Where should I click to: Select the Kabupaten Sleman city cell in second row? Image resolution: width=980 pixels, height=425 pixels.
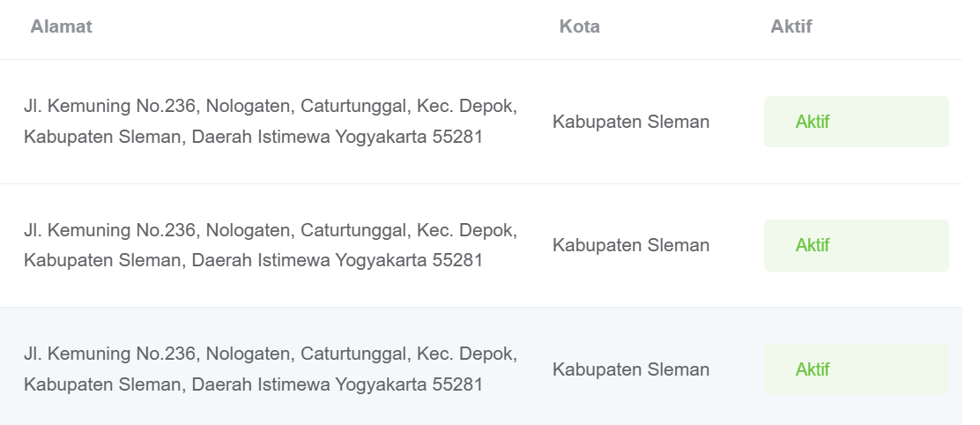click(631, 245)
